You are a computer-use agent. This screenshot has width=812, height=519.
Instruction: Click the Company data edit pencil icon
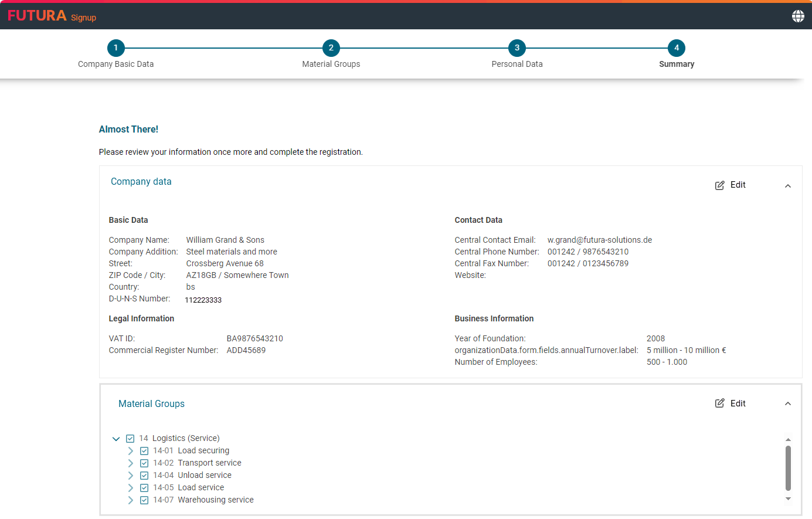[x=719, y=185]
